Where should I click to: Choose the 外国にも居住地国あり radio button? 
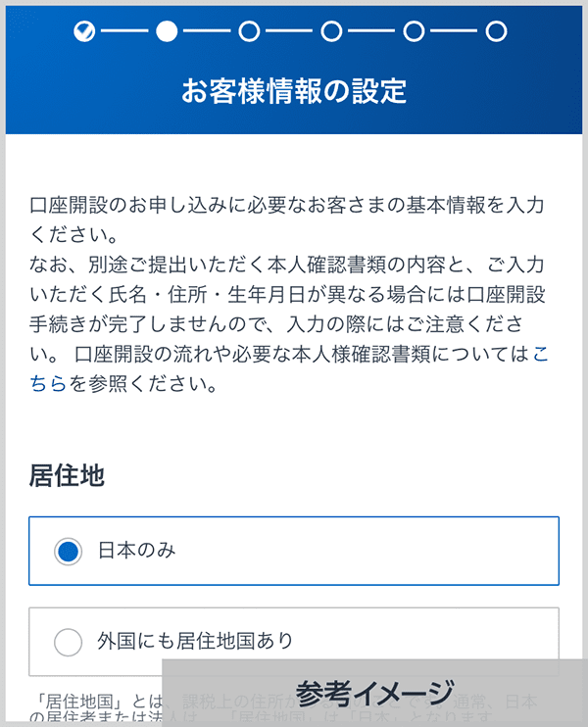pyautogui.click(x=68, y=643)
